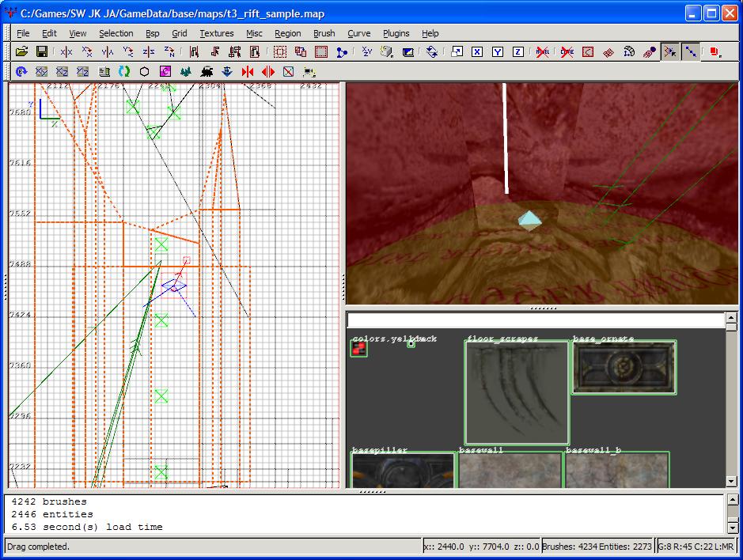Put caps on the current patch

point(650,51)
